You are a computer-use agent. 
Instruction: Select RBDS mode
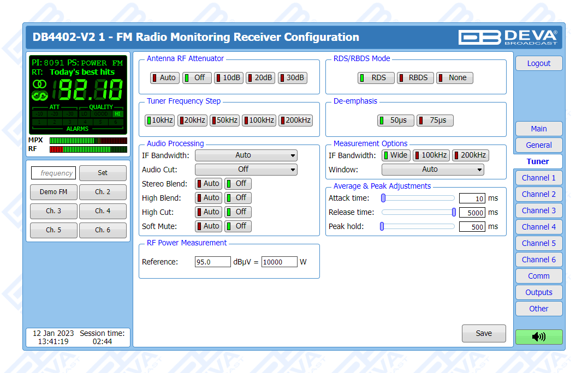pyautogui.click(x=415, y=77)
